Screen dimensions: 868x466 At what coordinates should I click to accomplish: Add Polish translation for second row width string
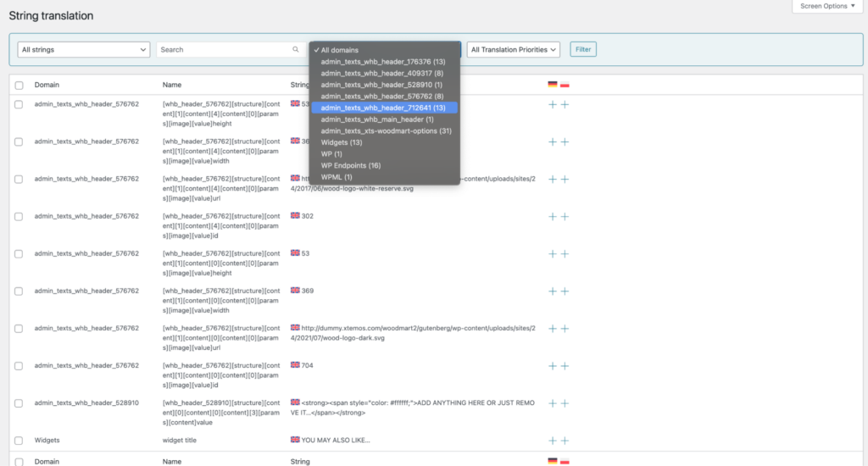tap(565, 142)
